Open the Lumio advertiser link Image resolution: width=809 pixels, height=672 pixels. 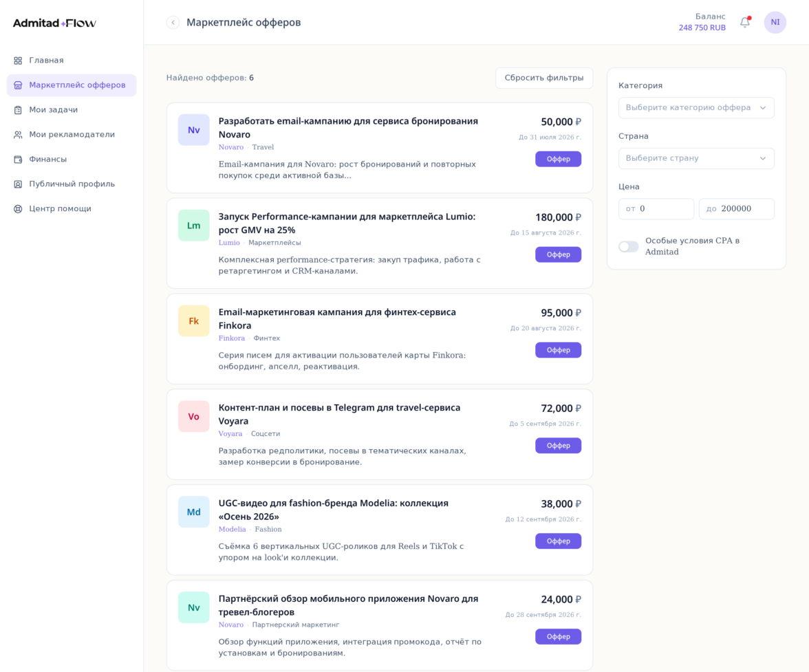point(229,242)
